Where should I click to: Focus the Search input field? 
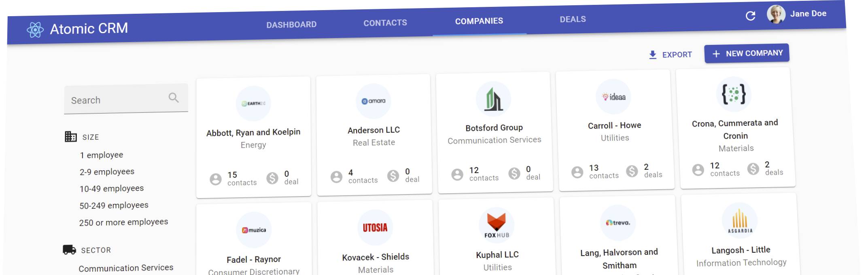click(x=117, y=100)
